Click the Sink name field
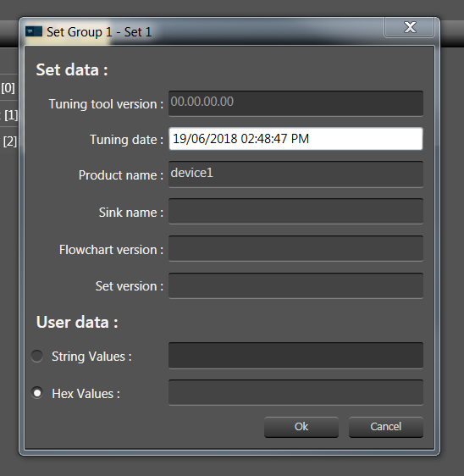The width and height of the screenshot is (464, 476). (296, 211)
